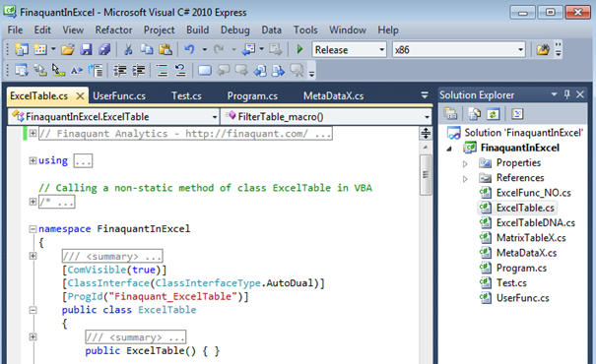Switch to the MetaDataX.cs tab
This screenshot has width=596, height=364.
333,96
